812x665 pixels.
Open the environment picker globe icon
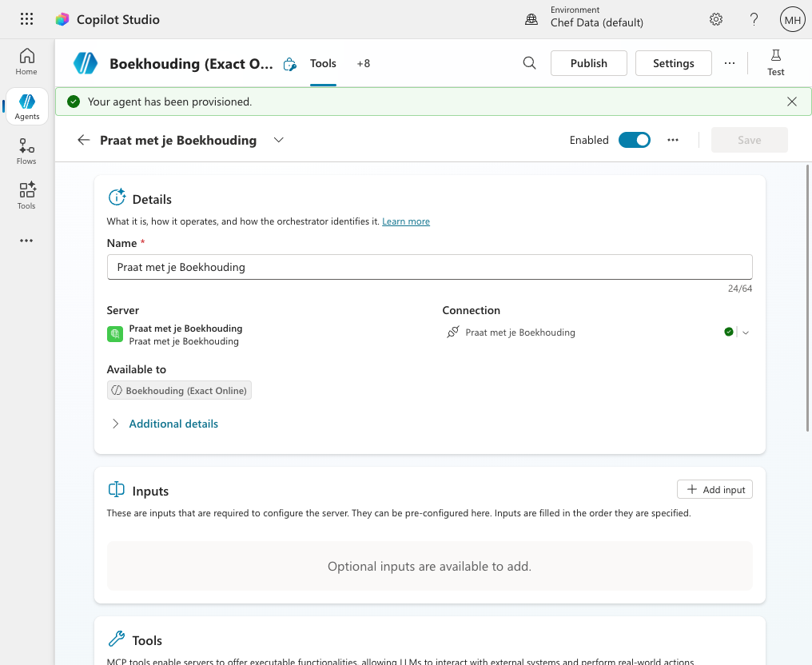coord(531,19)
